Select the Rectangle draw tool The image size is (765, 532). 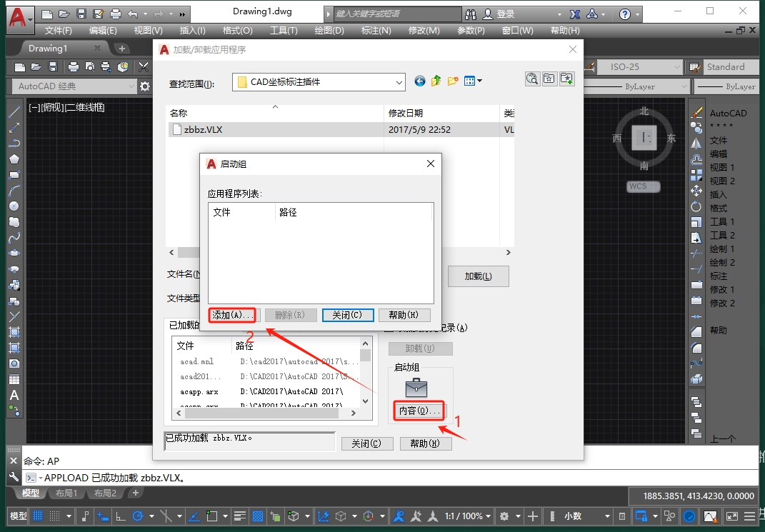point(14,175)
